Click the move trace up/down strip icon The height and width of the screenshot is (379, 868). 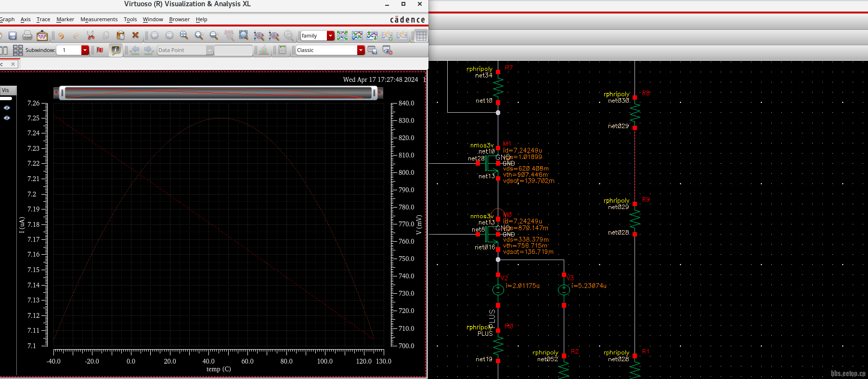point(372,36)
